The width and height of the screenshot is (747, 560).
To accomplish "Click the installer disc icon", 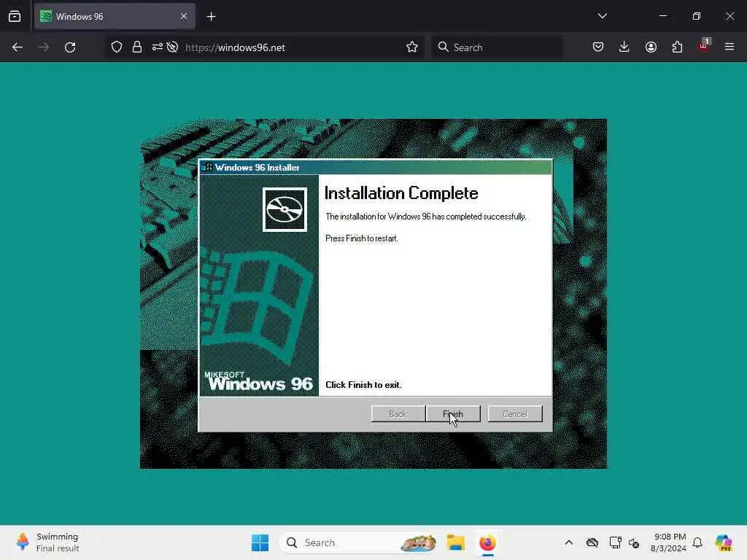I will 285,209.
